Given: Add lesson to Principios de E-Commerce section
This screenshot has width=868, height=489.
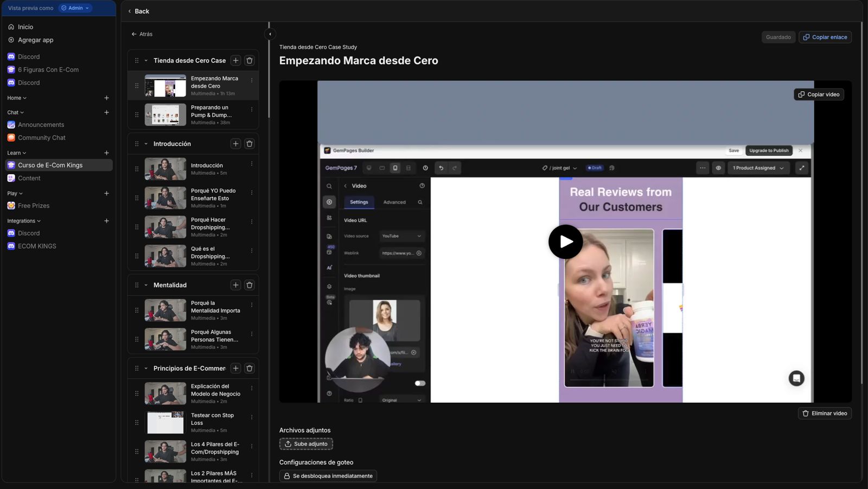Looking at the screenshot, I should pos(235,368).
